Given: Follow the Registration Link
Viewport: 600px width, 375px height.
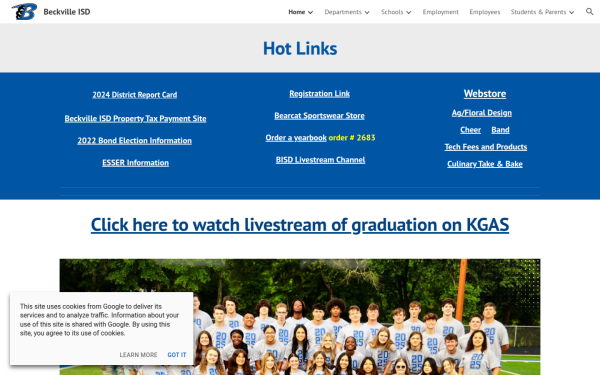Looking at the screenshot, I should tap(320, 94).
